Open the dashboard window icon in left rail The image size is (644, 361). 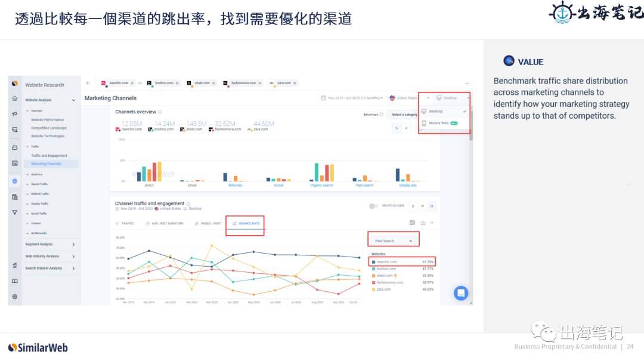15,163
